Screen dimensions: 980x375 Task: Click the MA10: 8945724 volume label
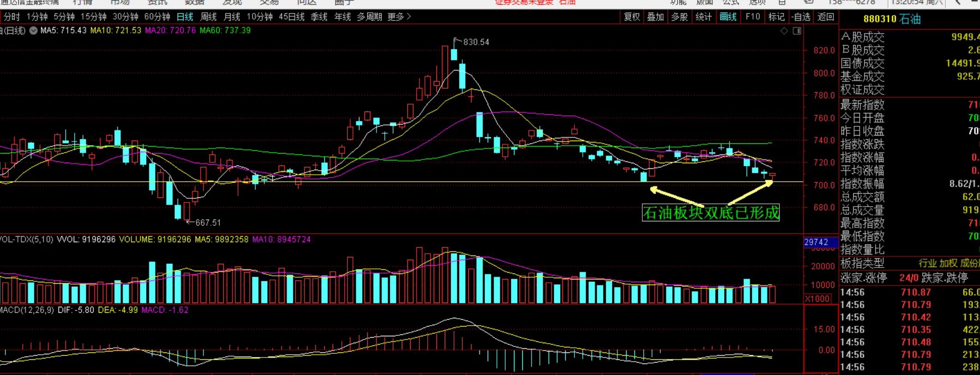click(281, 240)
